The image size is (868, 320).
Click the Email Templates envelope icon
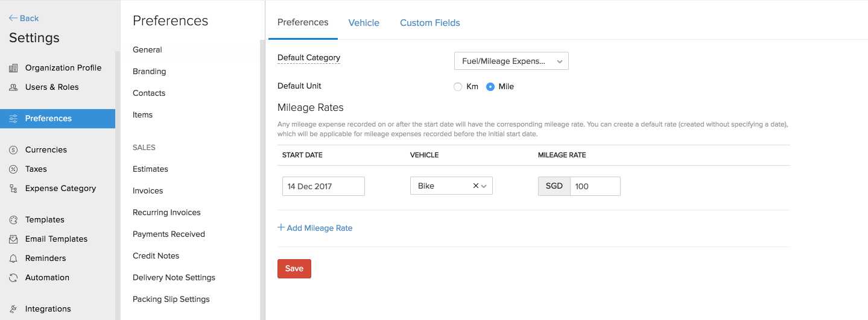13,239
